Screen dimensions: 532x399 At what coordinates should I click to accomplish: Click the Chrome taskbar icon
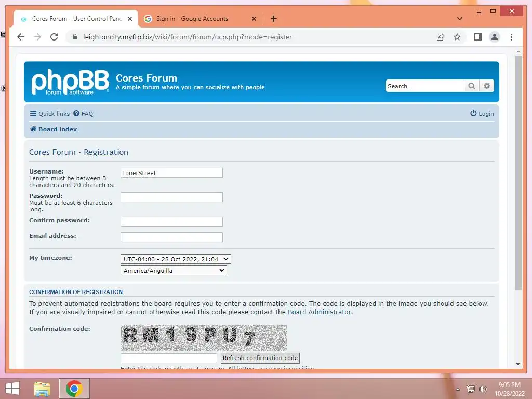click(x=74, y=389)
